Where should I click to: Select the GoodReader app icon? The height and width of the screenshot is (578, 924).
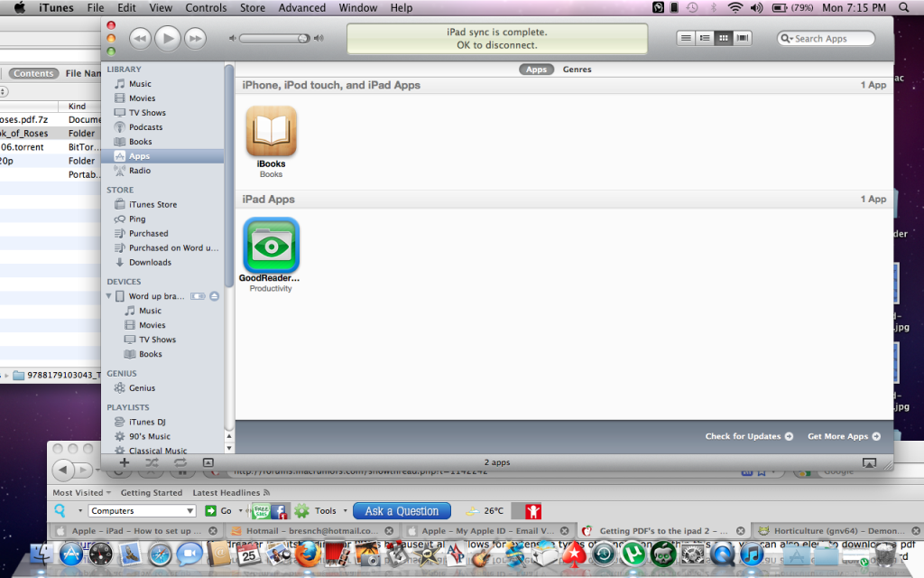(x=271, y=246)
